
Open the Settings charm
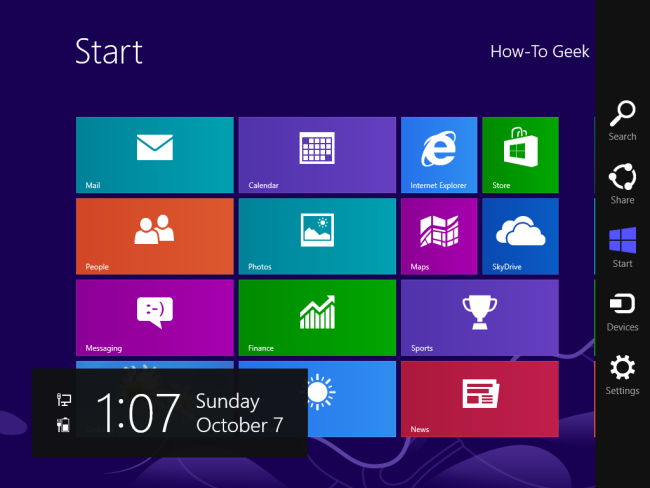[x=622, y=375]
